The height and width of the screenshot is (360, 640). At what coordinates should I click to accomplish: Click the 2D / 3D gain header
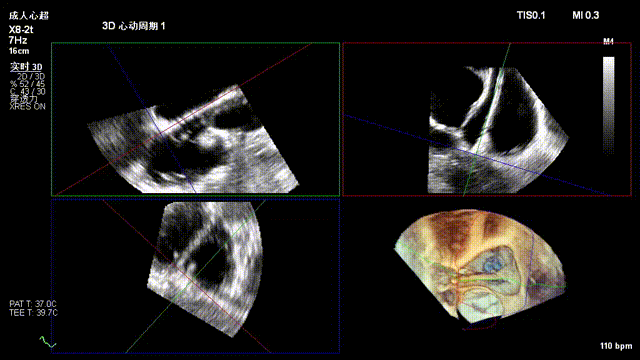(x=31, y=77)
